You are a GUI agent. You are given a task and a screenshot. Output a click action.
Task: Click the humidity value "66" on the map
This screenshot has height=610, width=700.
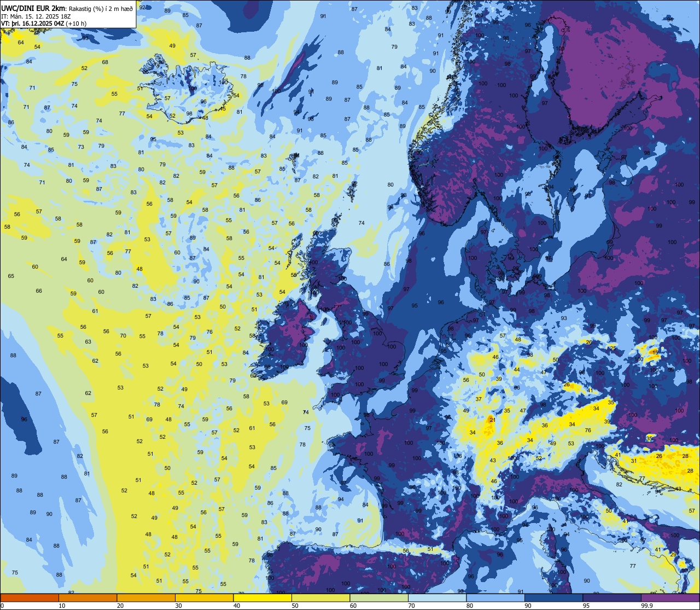[39, 291]
